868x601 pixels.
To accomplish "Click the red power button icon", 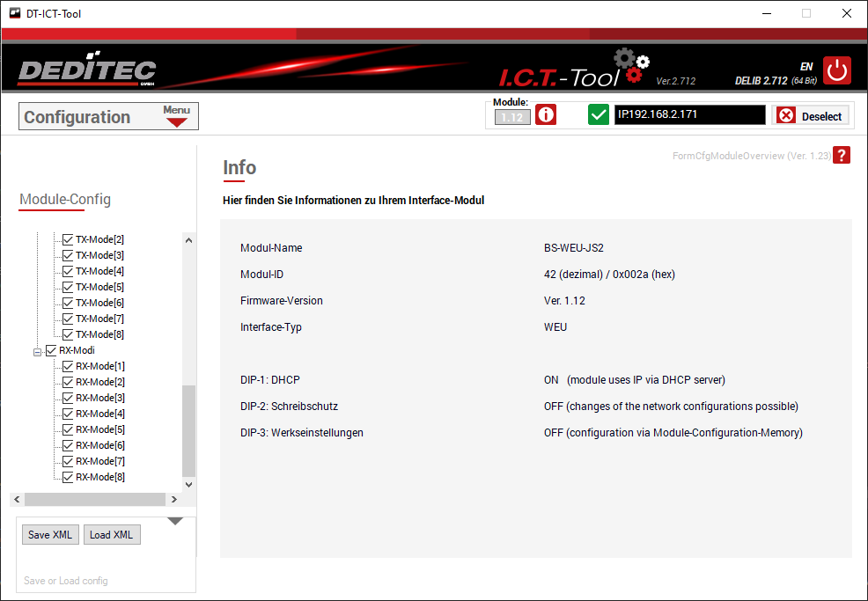I will [x=836, y=70].
